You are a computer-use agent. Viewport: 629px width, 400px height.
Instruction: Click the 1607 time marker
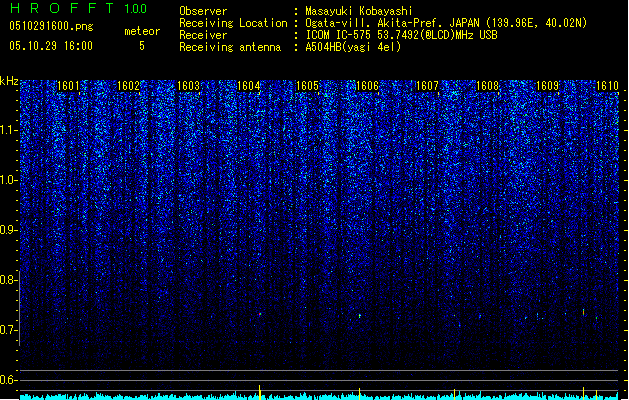(427, 86)
